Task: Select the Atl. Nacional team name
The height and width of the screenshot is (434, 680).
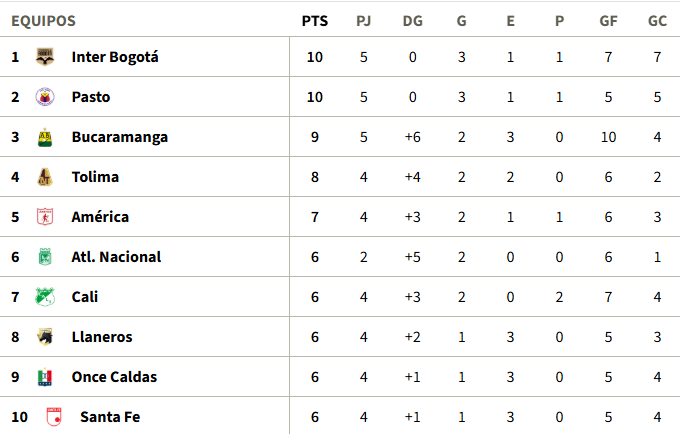Action: point(116,257)
